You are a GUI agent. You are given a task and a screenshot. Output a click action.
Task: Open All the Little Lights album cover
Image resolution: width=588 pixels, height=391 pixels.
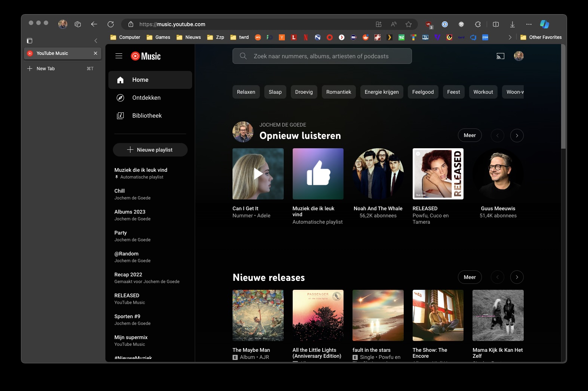(318, 315)
